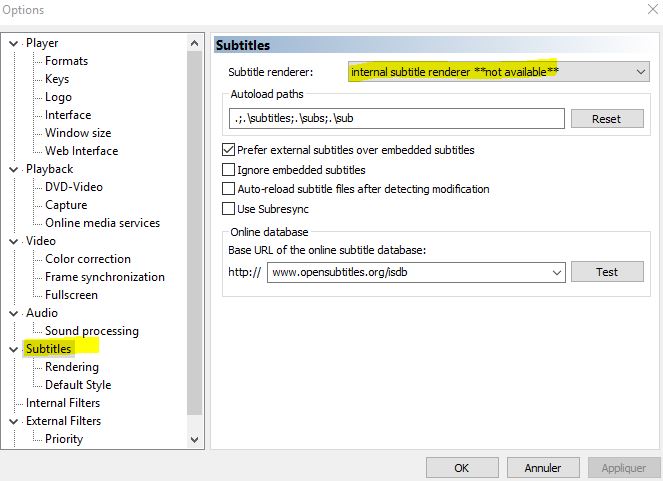Select the Audio tree item
The image size is (663, 481).
42,313
